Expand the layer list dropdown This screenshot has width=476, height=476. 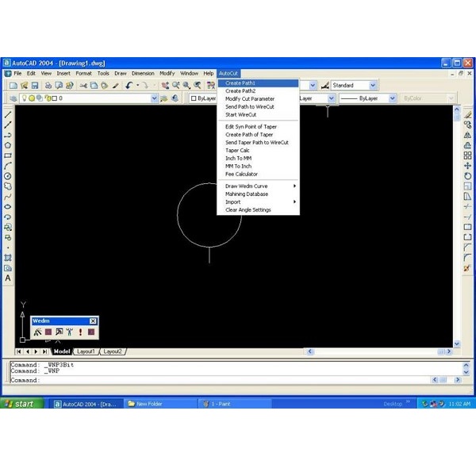[154, 98]
